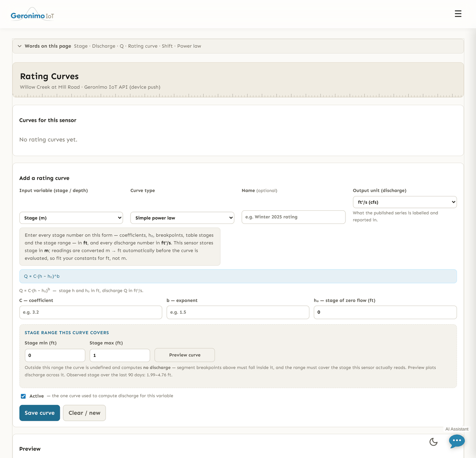Click the Rating curve glossary term
476x458 pixels.
(x=143, y=46)
